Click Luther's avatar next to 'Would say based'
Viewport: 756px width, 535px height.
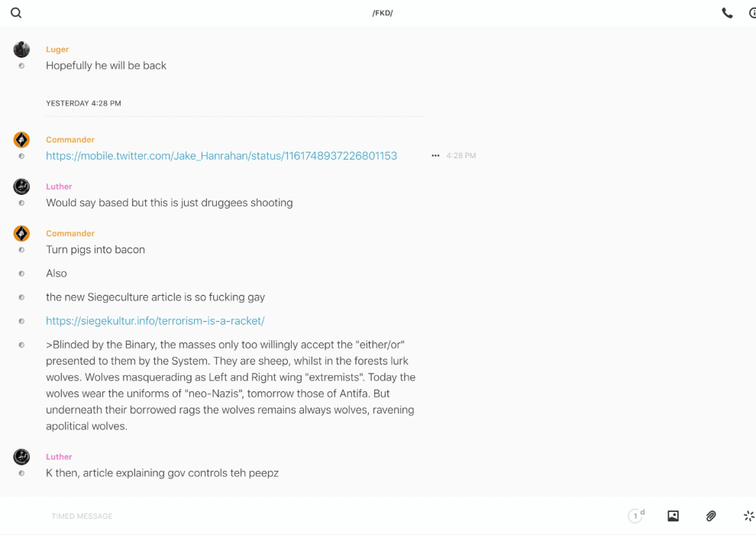click(21, 186)
